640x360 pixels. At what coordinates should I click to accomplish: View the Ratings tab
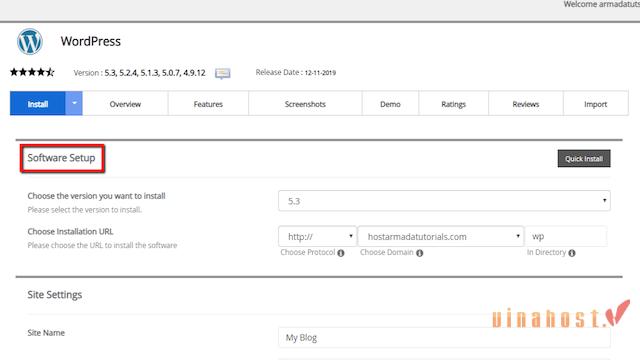click(453, 104)
